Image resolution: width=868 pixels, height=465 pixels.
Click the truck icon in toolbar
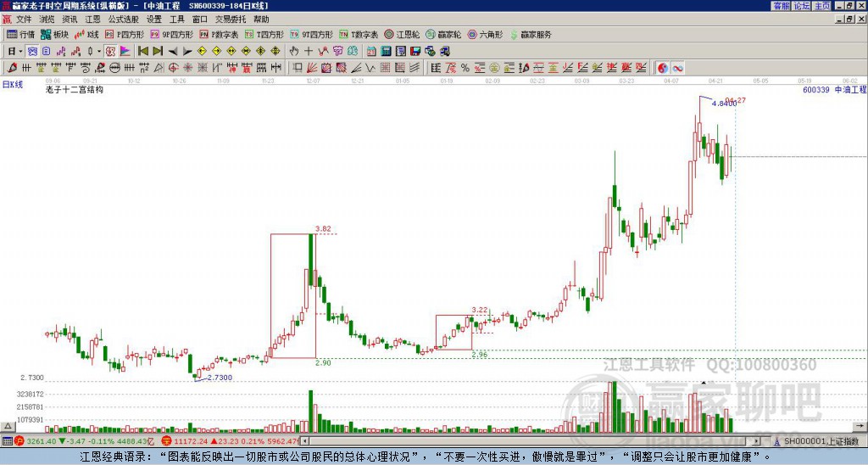[445, 52]
